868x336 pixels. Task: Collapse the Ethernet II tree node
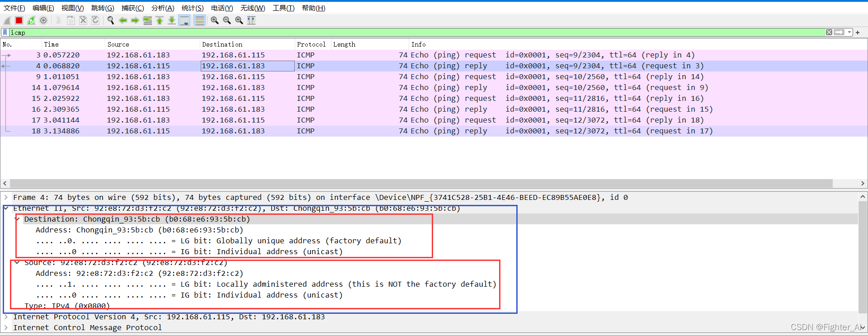[x=6, y=208]
